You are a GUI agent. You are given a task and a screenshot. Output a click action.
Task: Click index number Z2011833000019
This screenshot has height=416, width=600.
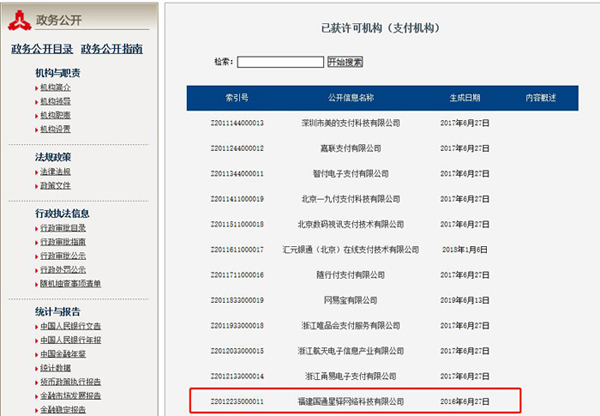[237, 300]
